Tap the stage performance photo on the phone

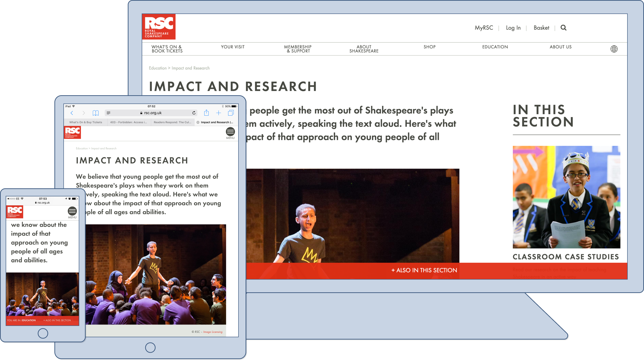42,294
